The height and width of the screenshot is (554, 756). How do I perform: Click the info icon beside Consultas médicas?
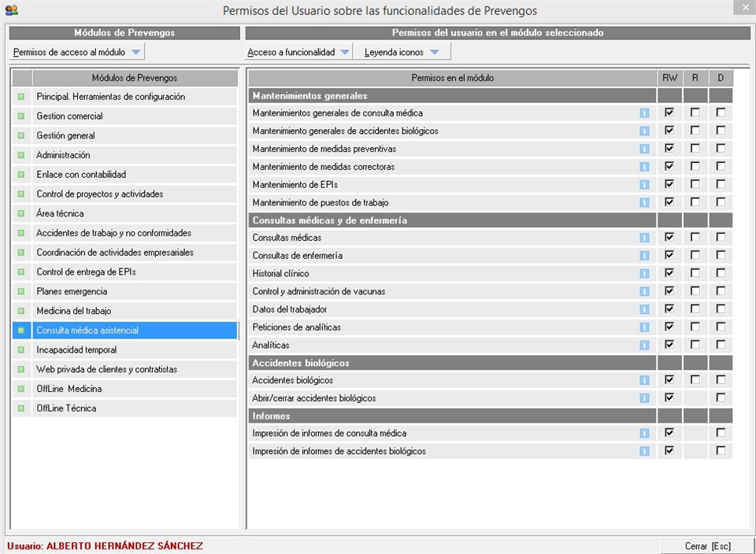[x=644, y=238]
